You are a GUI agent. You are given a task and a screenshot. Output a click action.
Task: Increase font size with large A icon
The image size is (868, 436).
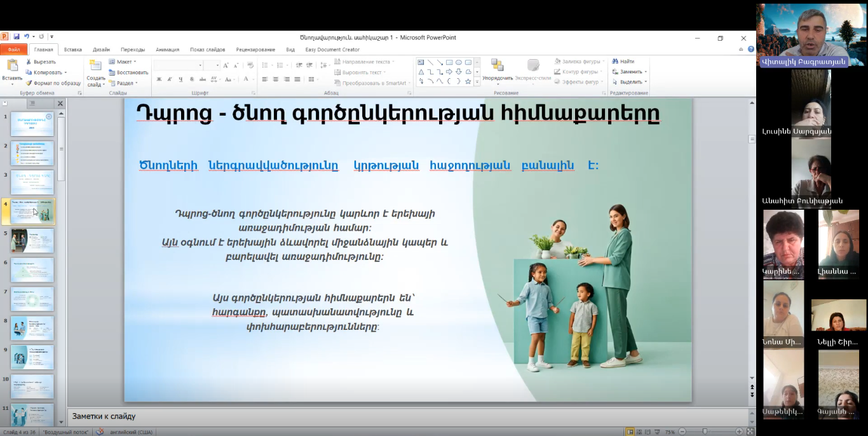(226, 65)
